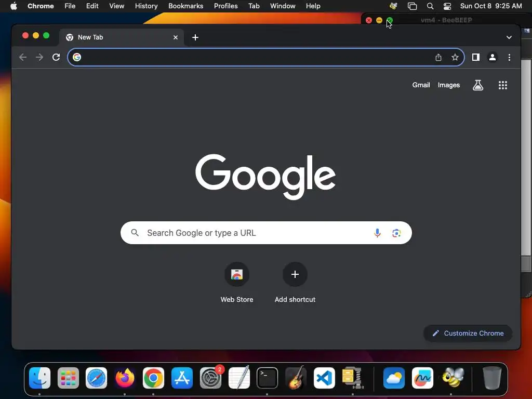532x399 pixels.
Task: Click the forward navigation arrow
Action: 39,57
